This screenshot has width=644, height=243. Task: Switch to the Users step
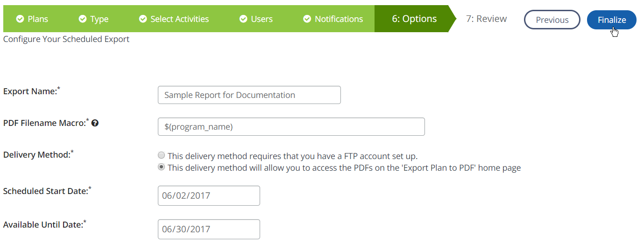pyautogui.click(x=262, y=19)
